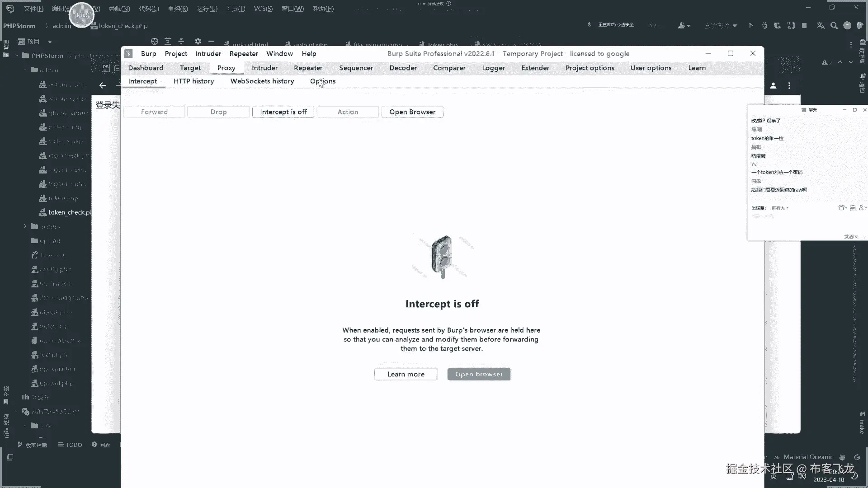Open the Burp menu
Screen dimensions: 868x488
pos(148,53)
